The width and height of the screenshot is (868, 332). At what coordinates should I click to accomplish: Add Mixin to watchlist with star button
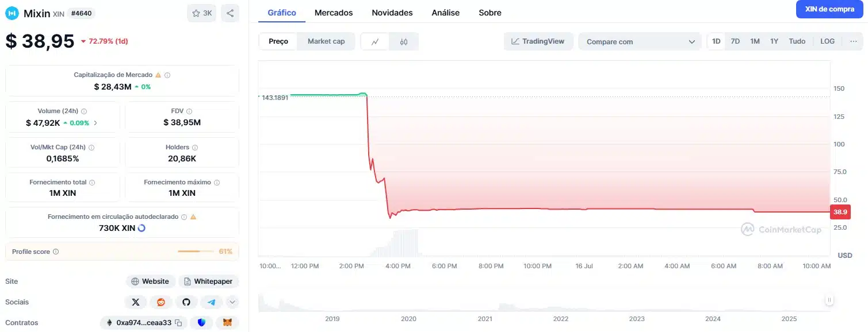[x=201, y=13]
